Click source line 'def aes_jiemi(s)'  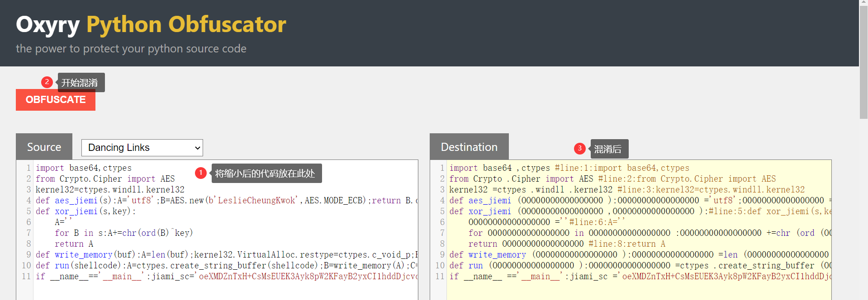click(227, 201)
